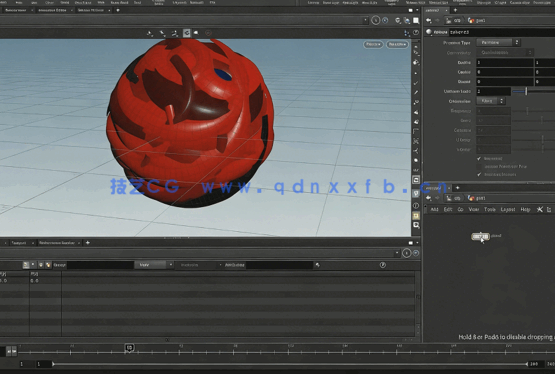Click geo1 in the parameter pane path
Image resolution: width=555 pixels, height=374 pixels.
coord(480,21)
